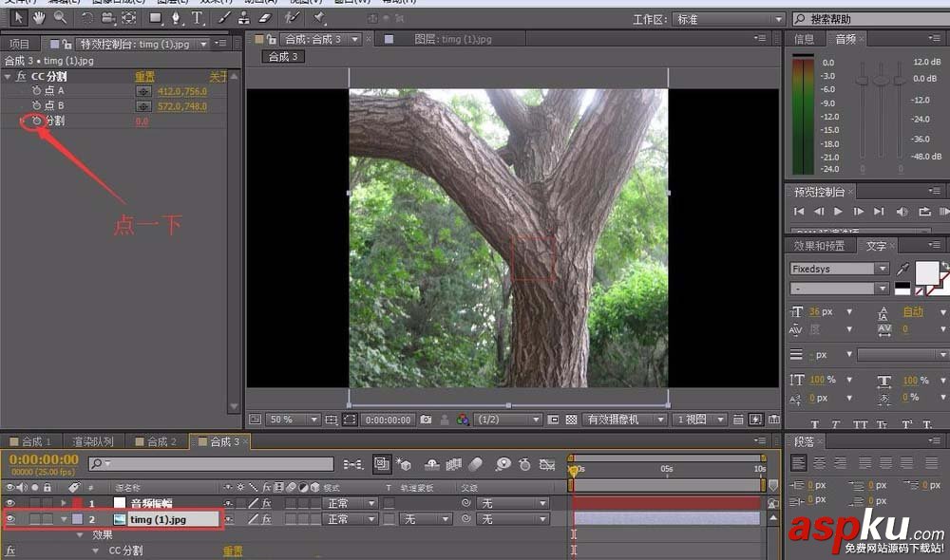Collapse the CC 分割 effect in controls

point(8,76)
